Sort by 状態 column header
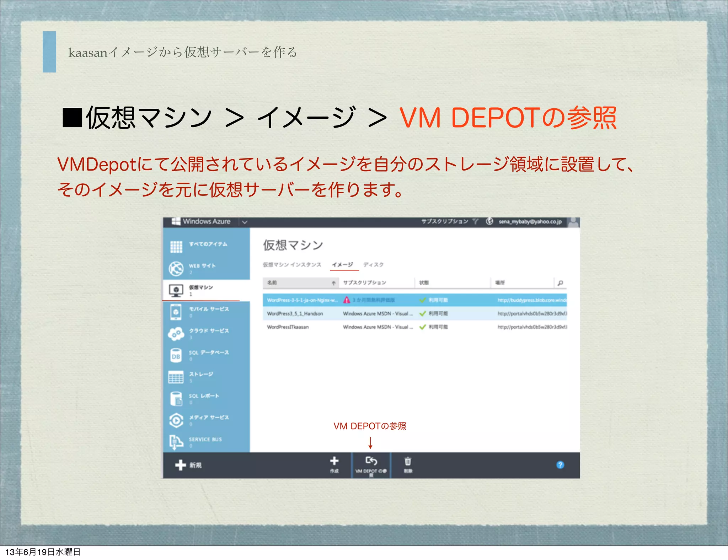The image size is (728, 560). pos(453,283)
